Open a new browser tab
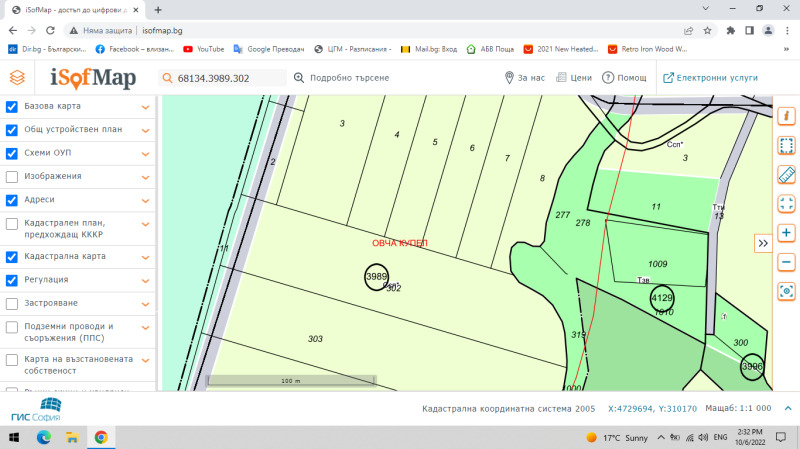The width and height of the screenshot is (800, 449). coord(158,10)
